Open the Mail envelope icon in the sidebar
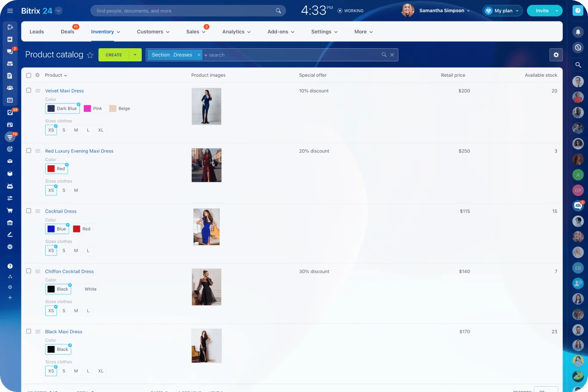The height and width of the screenshot is (392, 588). (x=10, y=161)
